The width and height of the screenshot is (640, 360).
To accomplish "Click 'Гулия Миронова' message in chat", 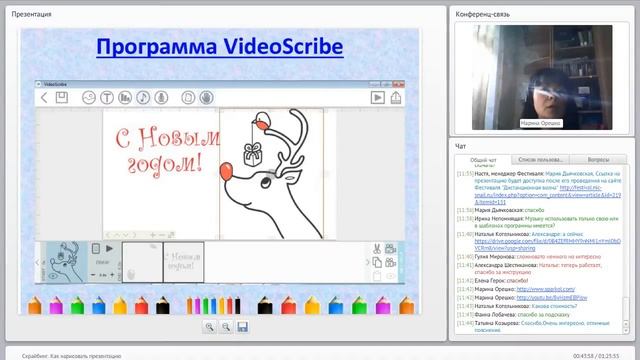I will 529,257.
